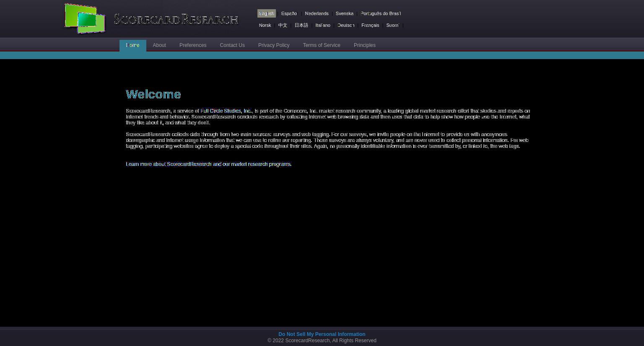
Task: Click the ScorecardResearch wordmark in the header
Action: pos(176,19)
